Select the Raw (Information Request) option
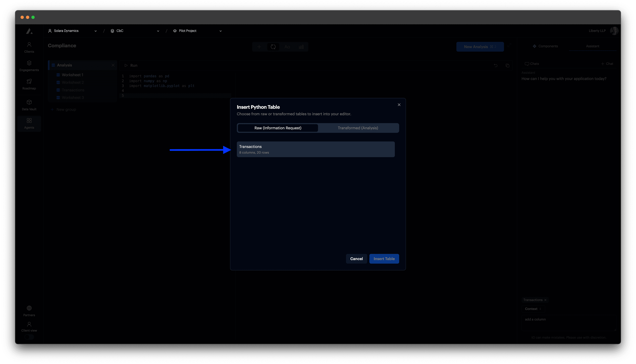636x364 pixels. coord(278,128)
